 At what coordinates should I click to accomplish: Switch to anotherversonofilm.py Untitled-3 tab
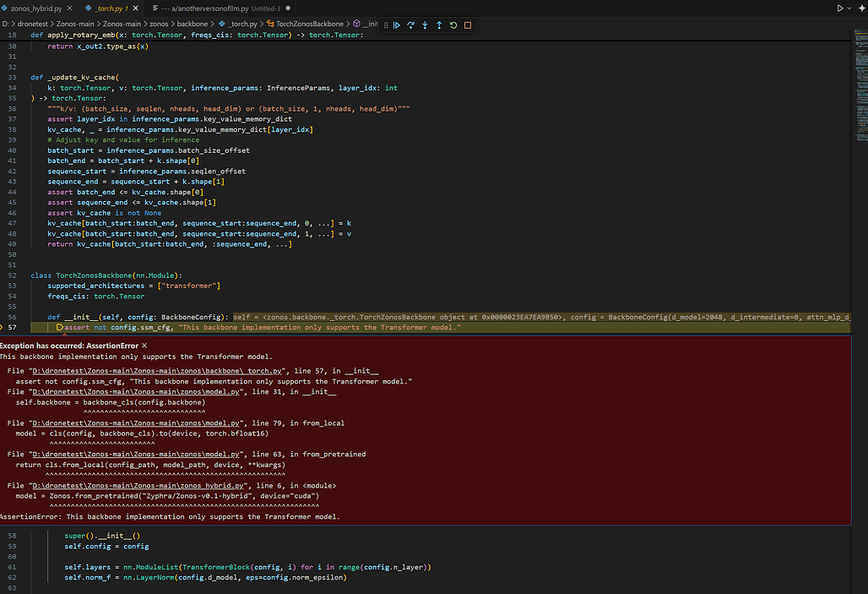pyautogui.click(x=220, y=8)
